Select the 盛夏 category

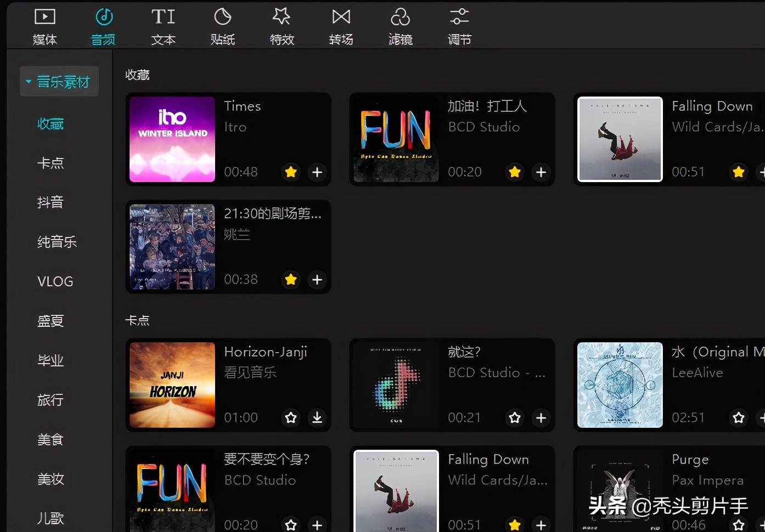coord(50,321)
